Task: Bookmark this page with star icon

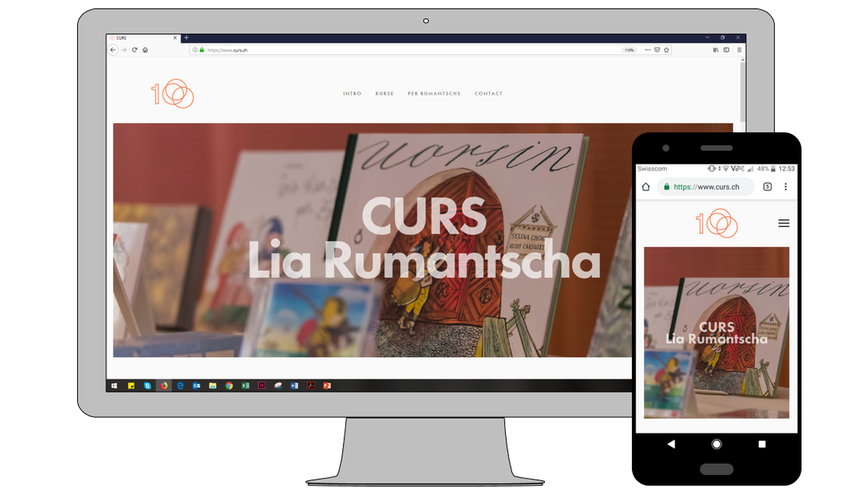Action: click(666, 50)
